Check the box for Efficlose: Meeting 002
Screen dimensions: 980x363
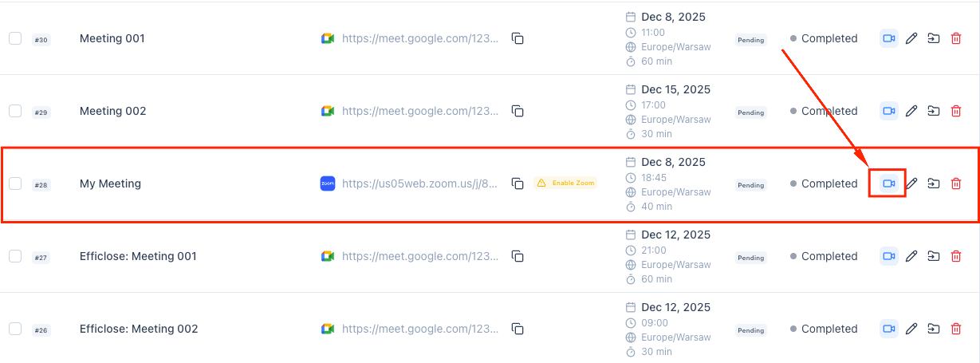(15, 329)
